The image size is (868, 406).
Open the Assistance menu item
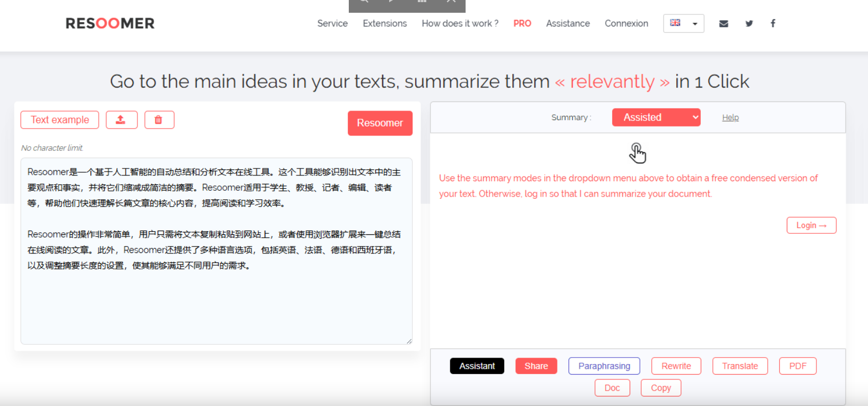point(568,23)
